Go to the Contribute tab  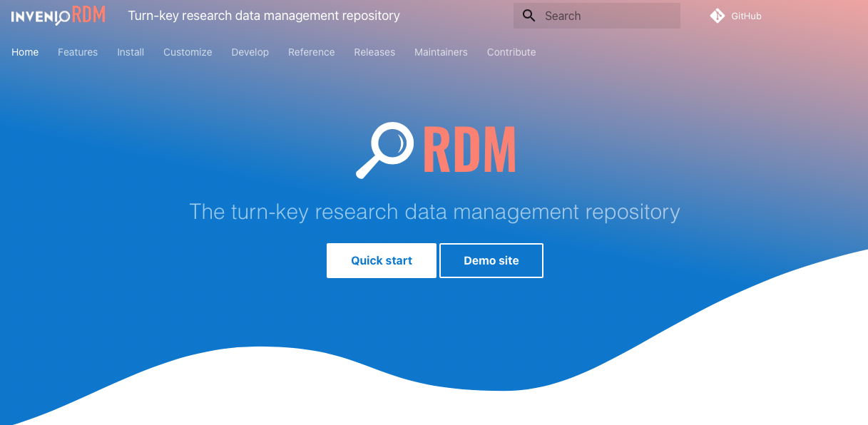[511, 52]
